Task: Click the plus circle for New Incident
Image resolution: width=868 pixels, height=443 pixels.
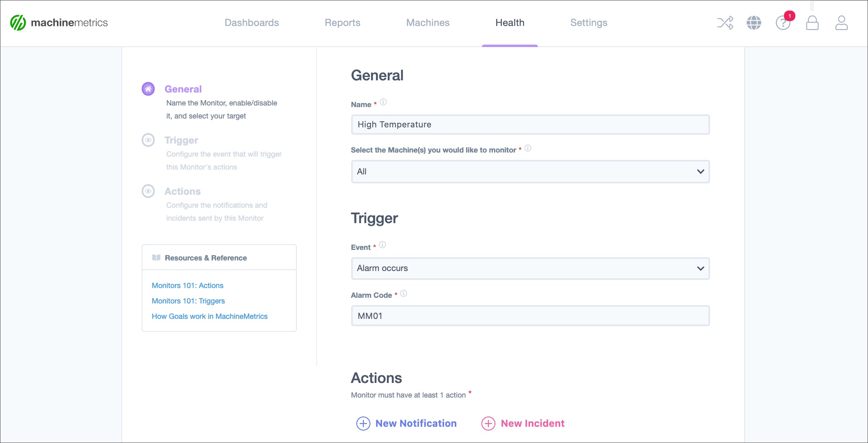Action: (x=488, y=424)
